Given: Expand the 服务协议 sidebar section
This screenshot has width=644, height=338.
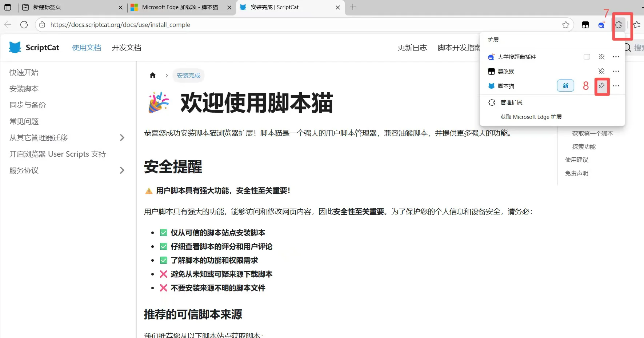Looking at the screenshot, I should pos(122,170).
